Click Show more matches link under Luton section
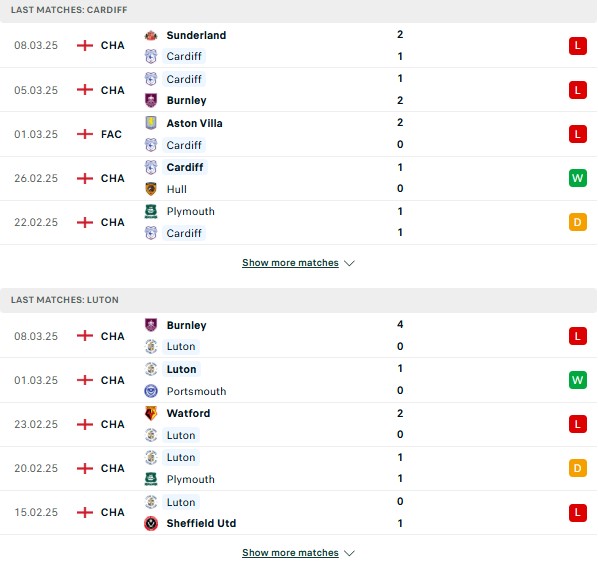Image resolution: width=598 pixels, height=567 pixels. (290, 553)
